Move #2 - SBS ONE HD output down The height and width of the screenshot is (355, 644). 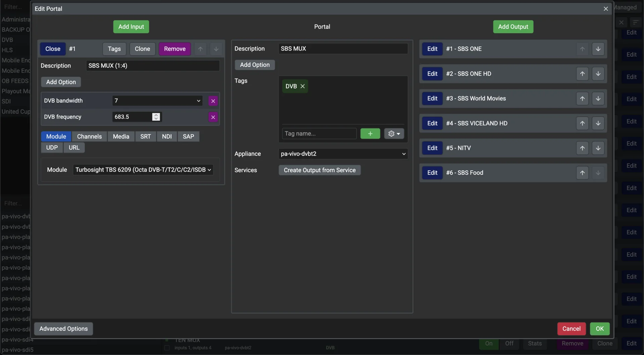[x=598, y=74]
